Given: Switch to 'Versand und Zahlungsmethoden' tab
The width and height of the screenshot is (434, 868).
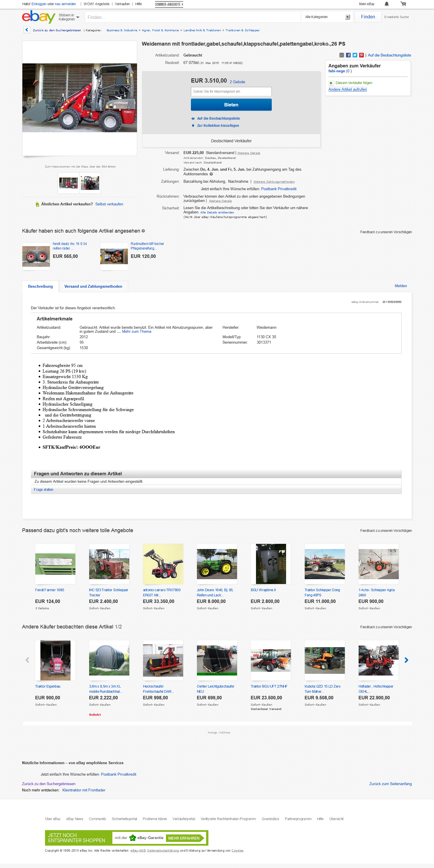Looking at the screenshot, I should 93,286.
